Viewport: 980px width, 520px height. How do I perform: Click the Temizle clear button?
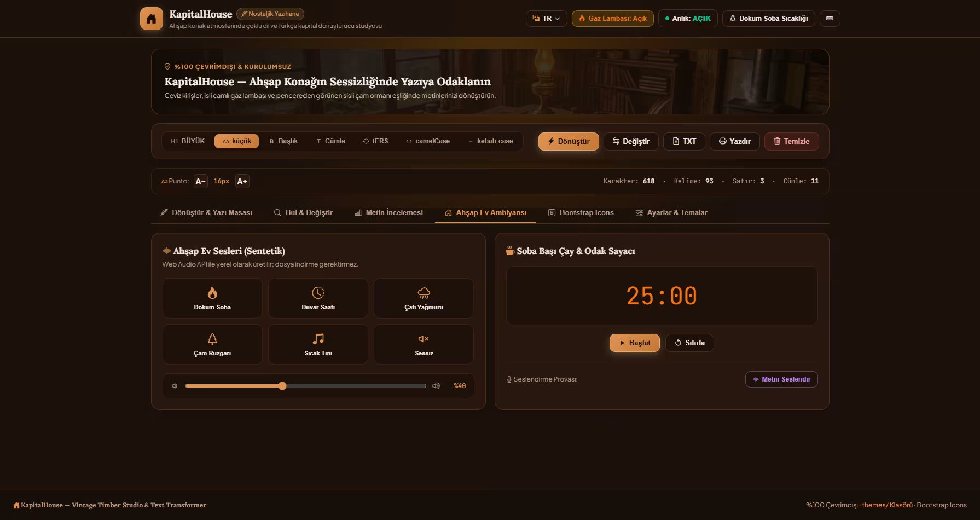(791, 141)
